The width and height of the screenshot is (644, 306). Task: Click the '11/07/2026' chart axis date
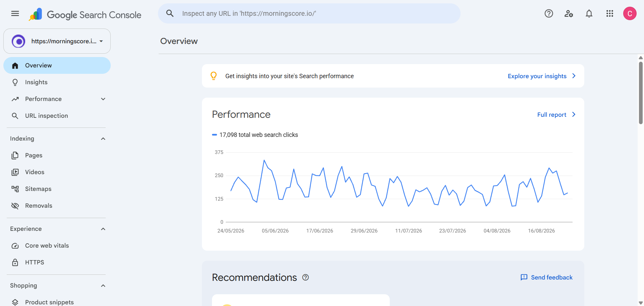tap(409, 231)
